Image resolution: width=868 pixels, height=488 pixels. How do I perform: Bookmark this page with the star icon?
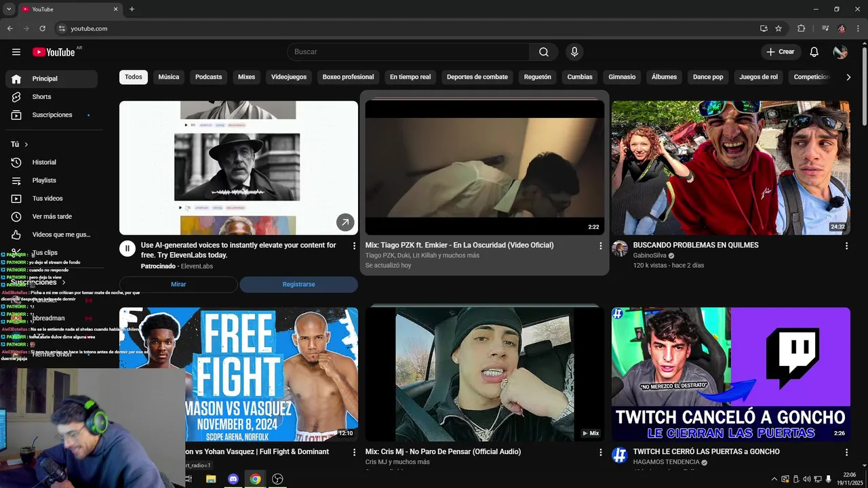778,28
